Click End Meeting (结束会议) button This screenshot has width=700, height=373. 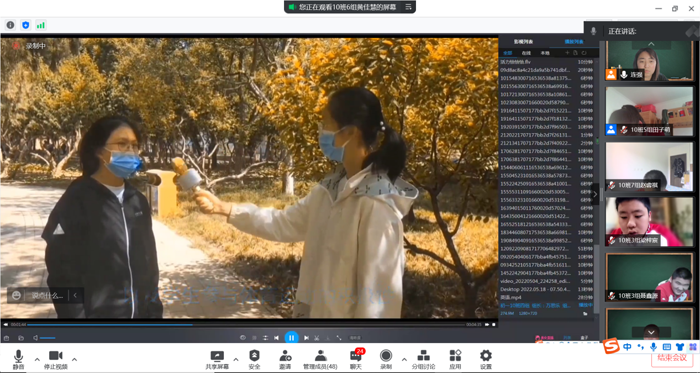tap(672, 358)
